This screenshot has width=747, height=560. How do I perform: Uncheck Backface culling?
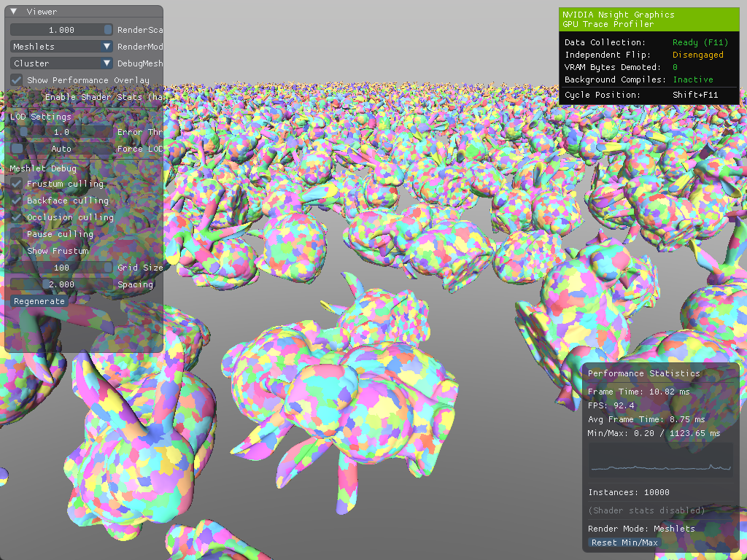16,201
